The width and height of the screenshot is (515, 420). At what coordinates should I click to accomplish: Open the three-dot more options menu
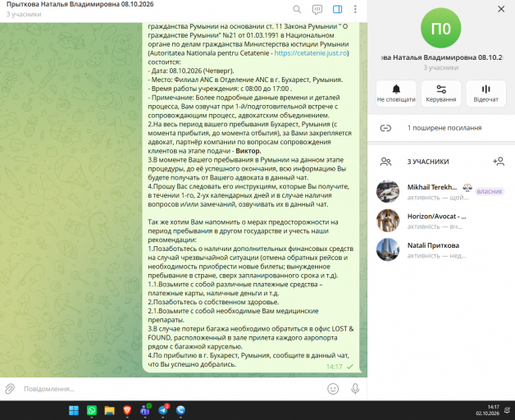coord(355,9)
